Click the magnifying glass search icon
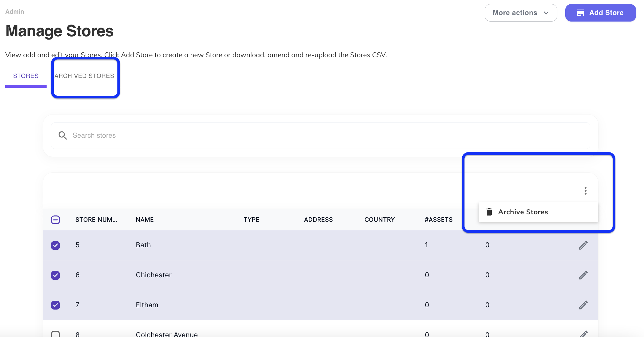 (x=63, y=136)
